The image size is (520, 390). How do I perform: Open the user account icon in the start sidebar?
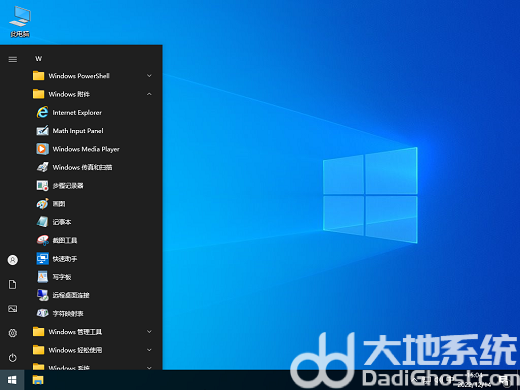[x=13, y=260]
